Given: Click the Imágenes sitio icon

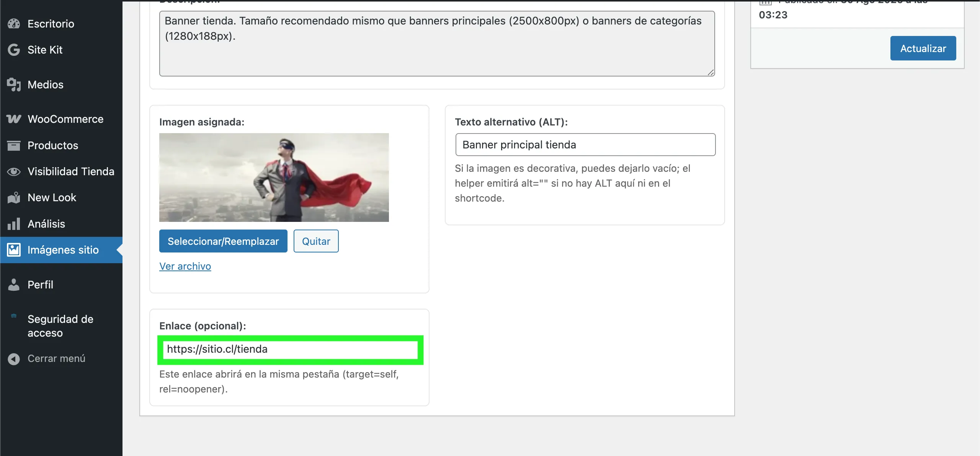Looking at the screenshot, I should tap(13, 249).
